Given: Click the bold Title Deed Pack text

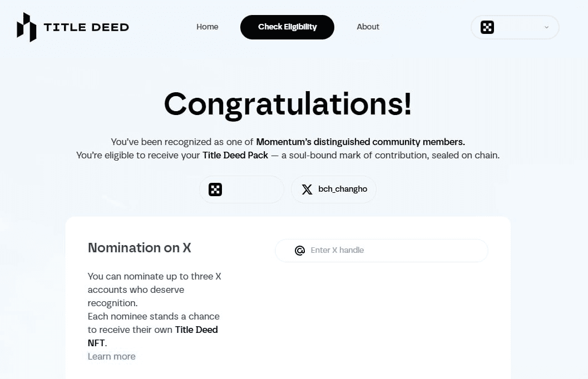Looking at the screenshot, I should (x=235, y=156).
